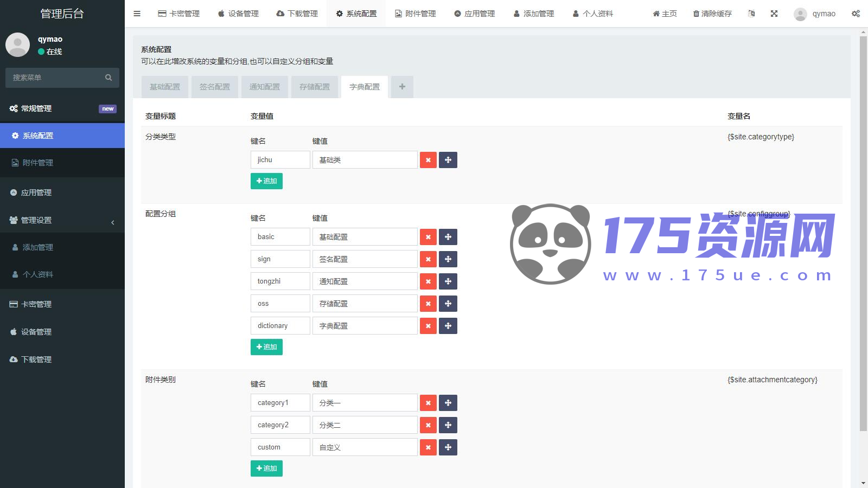
Task: Click move handle for custom row
Action: [448, 447]
